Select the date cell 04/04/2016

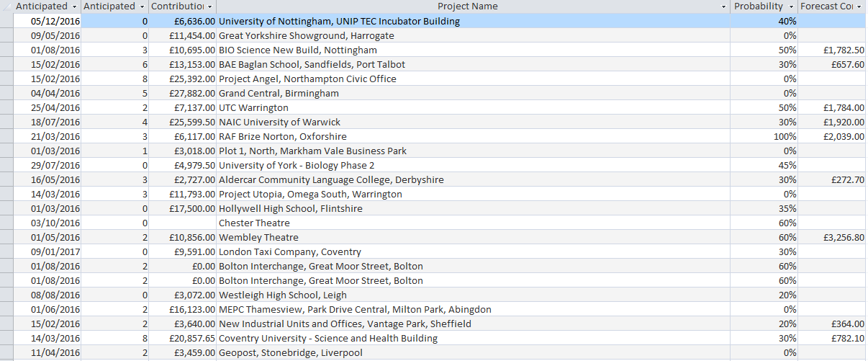click(x=48, y=93)
